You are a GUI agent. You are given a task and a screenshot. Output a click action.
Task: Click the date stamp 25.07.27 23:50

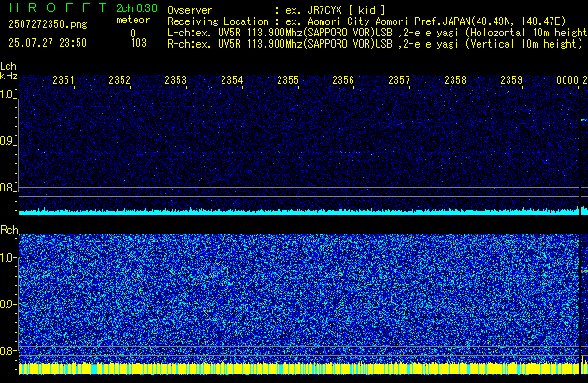click(x=48, y=43)
